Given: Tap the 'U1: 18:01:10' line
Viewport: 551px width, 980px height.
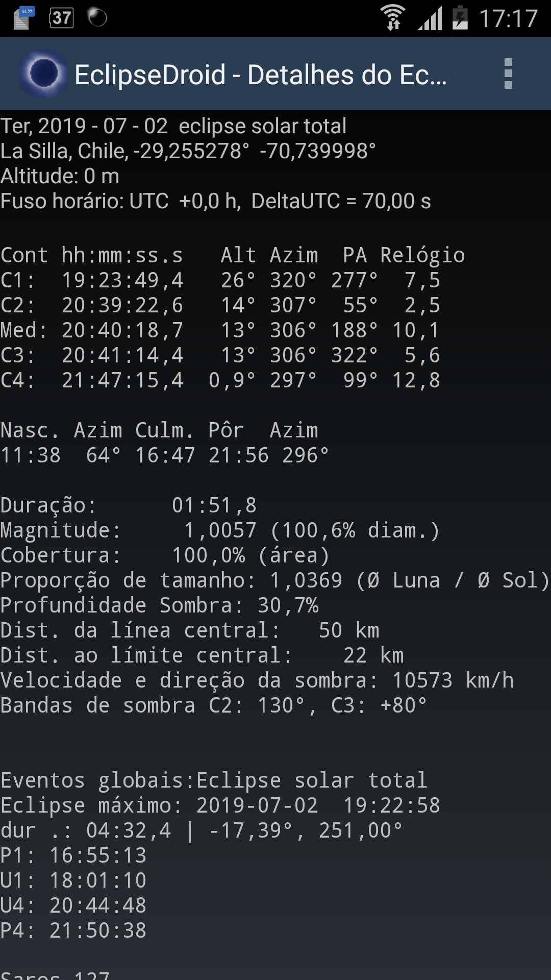Looking at the screenshot, I should 73,880.
